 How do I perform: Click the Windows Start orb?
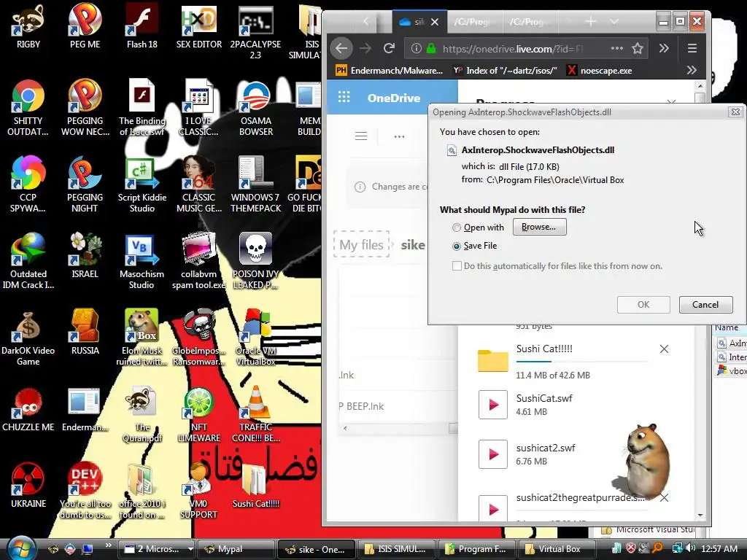pyautogui.click(x=21, y=548)
